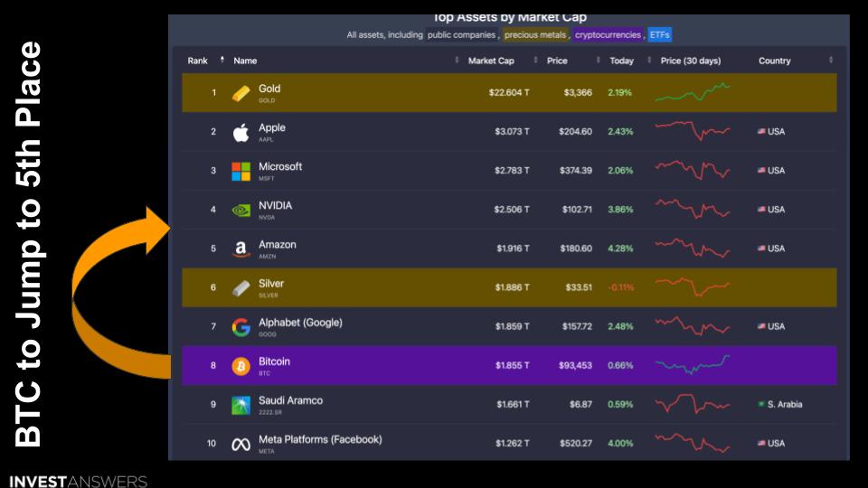The image size is (868, 488).
Task: Click the USA flag in NVIDIA row
Action: tap(761, 209)
